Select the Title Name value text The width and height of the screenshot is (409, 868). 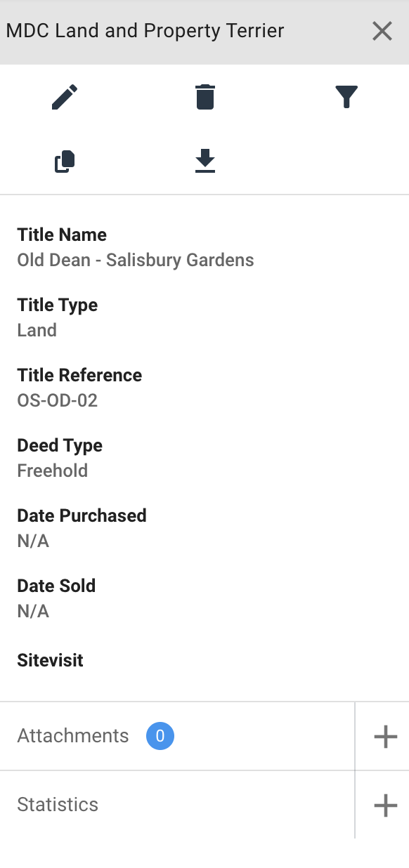pyautogui.click(x=136, y=261)
